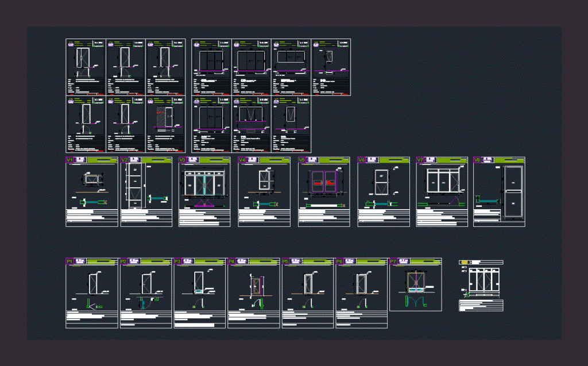Click the V8 sheet label
Viewport: 588px width, 366px height.
pos(477,160)
